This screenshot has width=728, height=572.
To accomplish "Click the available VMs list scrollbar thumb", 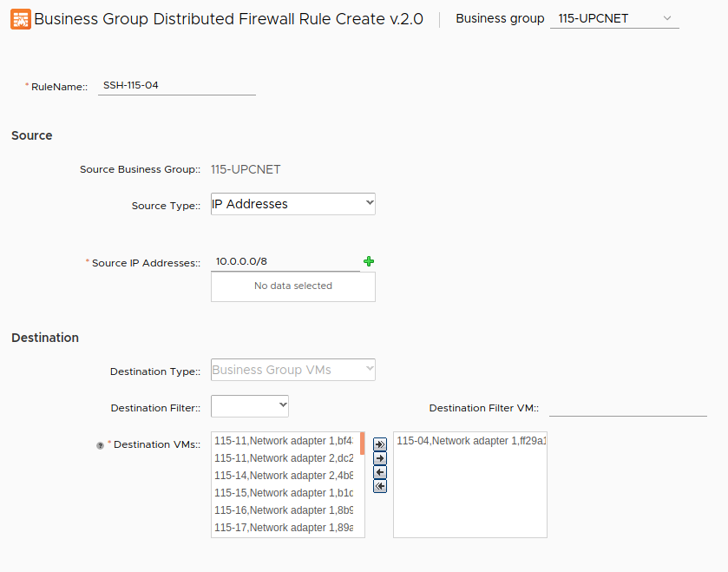I will click(x=362, y=443).
